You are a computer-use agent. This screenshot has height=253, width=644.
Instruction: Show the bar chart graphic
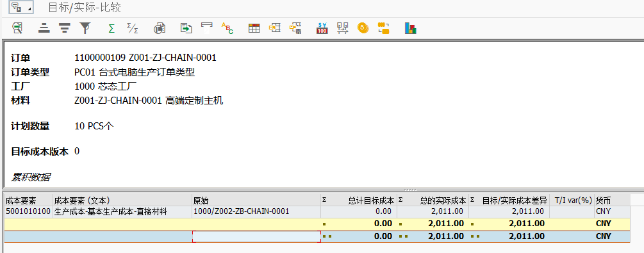point(410,28)
